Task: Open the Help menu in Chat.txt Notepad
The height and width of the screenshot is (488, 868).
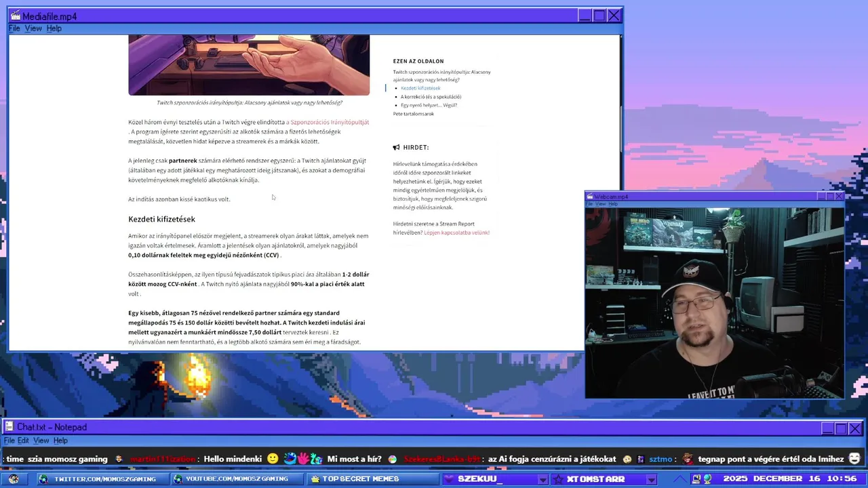Action: coord(60,441)
